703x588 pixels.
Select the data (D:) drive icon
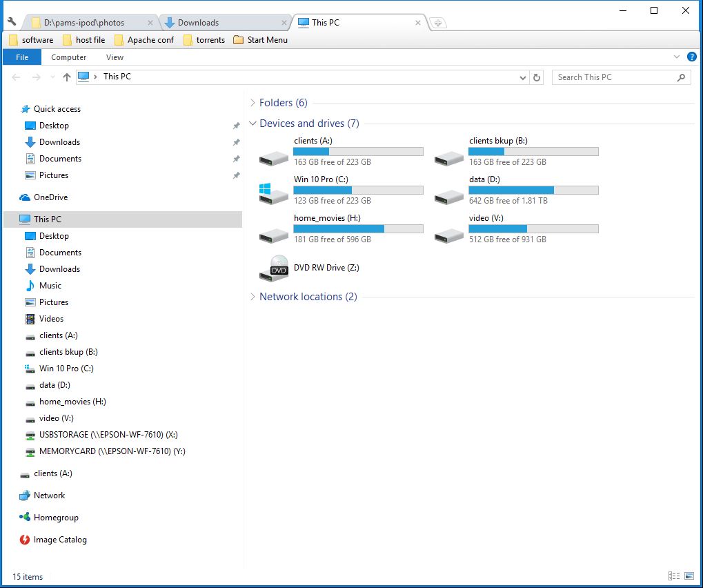(449, 197)
